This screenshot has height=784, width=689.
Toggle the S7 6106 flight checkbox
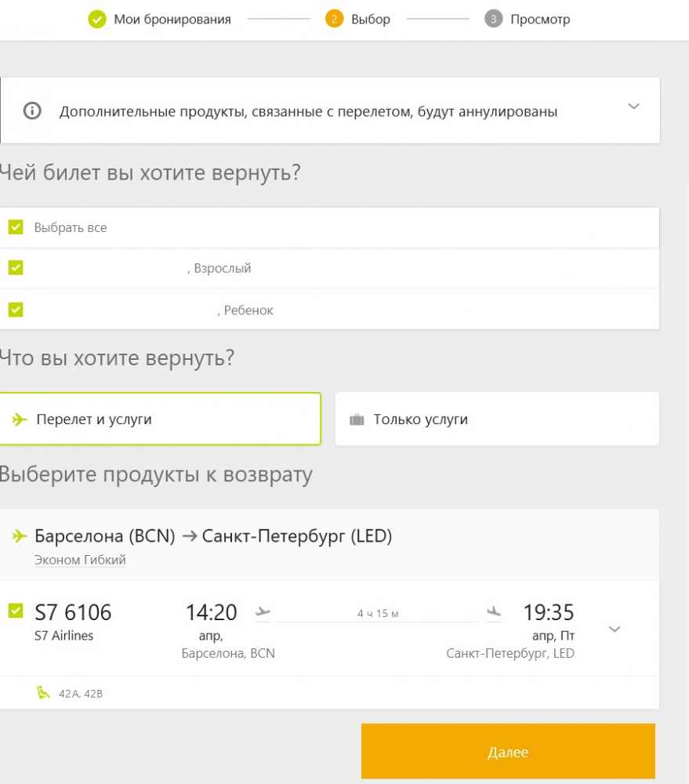(16, 611)
